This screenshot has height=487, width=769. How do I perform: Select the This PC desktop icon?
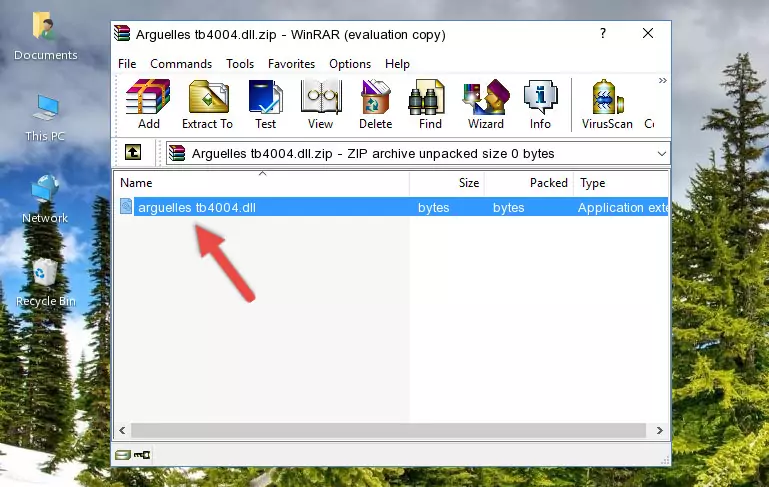click(45, 118)
